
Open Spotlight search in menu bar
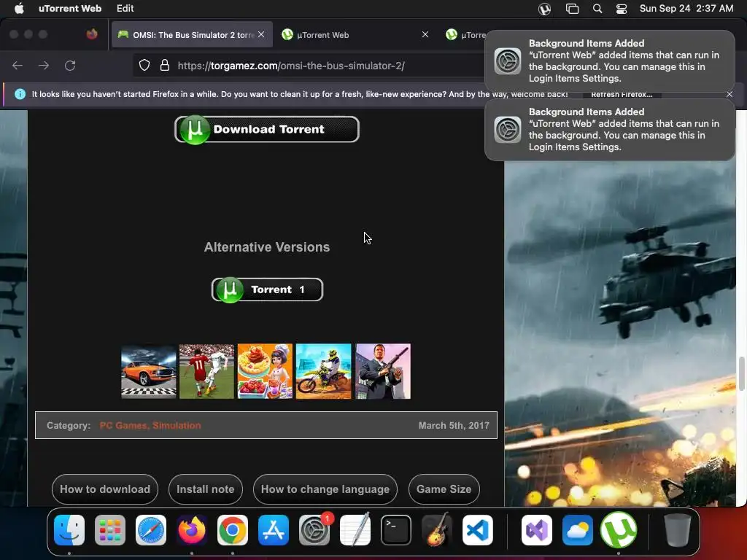(597, 9)
